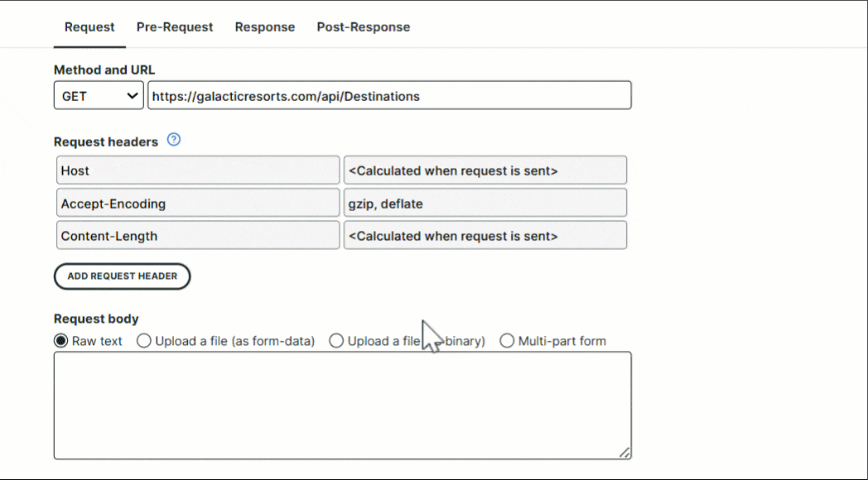Screen dimensions: 868x480
Task: Select Upload a file (as binary) option
Action: (x=336, y=341)
